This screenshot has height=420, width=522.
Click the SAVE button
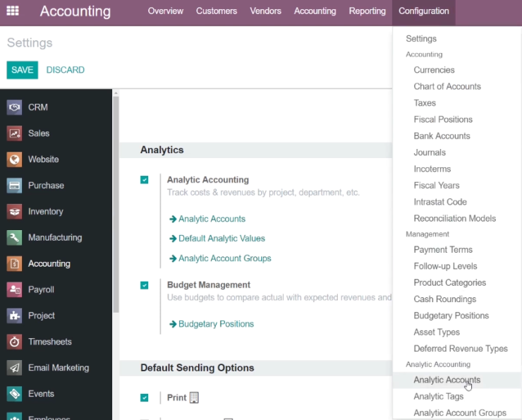coord(23,70)
